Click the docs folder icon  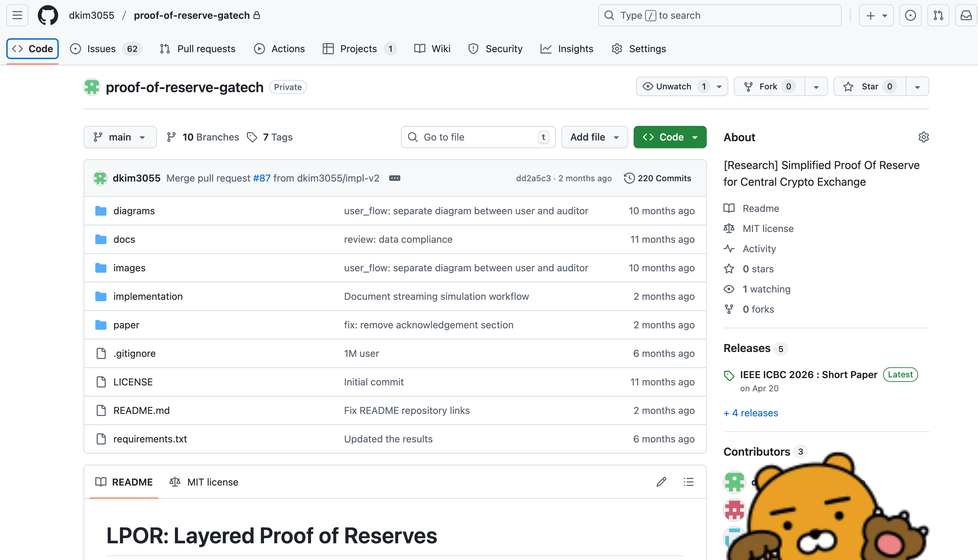point(101,239)
